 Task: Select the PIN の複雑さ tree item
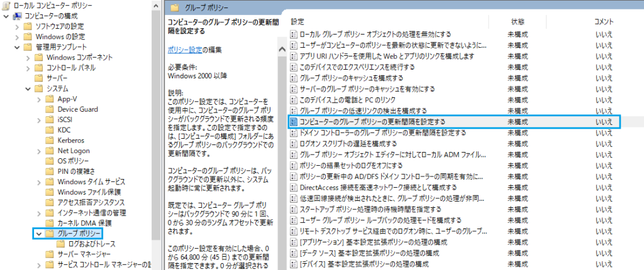[76, 171]
